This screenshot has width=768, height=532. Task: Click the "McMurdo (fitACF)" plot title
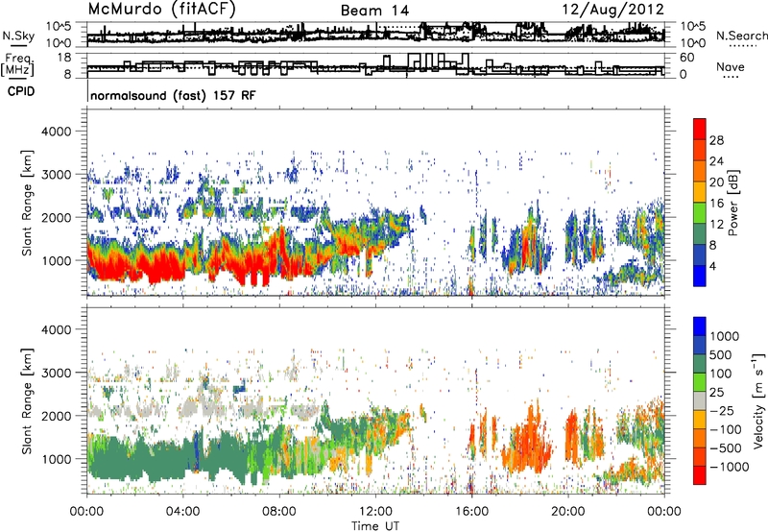(161, 10)
